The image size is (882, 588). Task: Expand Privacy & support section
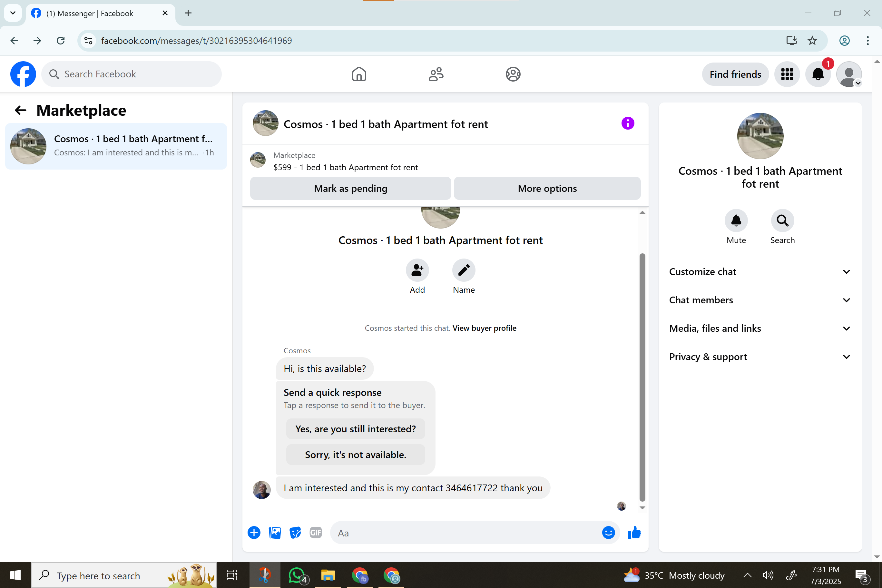pyautogui.click(x=760, y=357)
